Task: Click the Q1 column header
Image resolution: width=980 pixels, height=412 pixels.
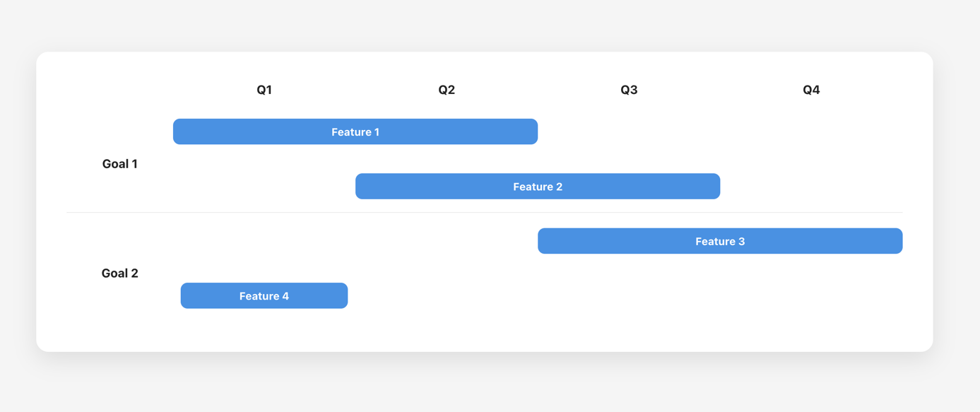Action: [264, 90]
